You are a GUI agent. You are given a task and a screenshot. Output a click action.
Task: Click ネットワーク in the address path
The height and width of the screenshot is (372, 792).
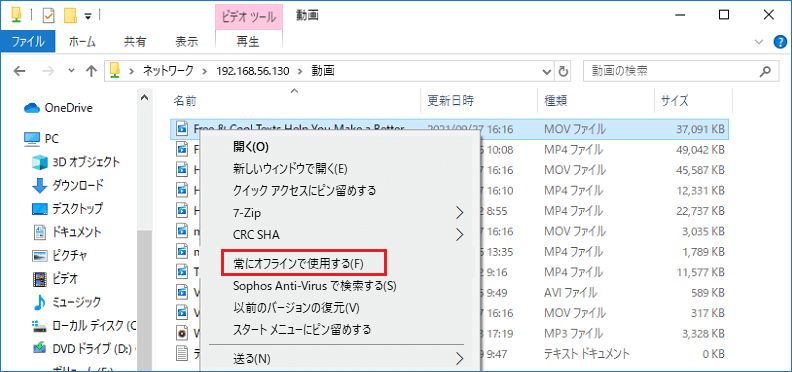pyautogui.click(x=168, y=71)
